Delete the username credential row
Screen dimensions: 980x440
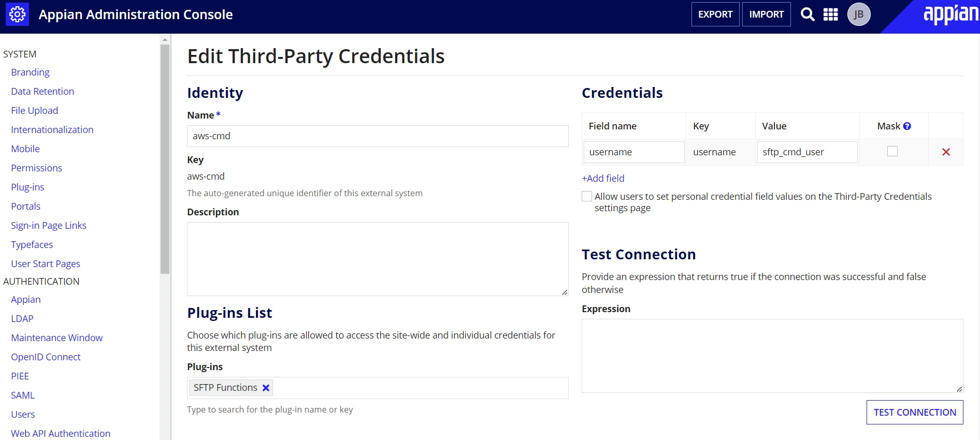tap(946, 152)
